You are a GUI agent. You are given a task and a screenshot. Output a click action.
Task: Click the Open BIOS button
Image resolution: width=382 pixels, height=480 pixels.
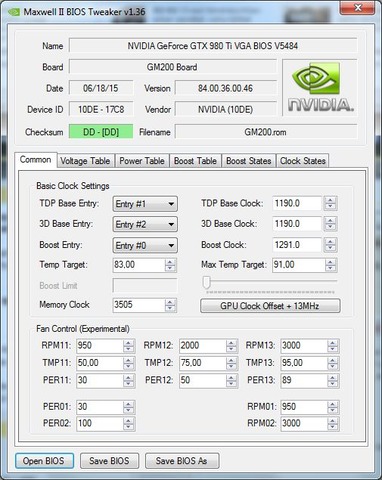[44, 461]
